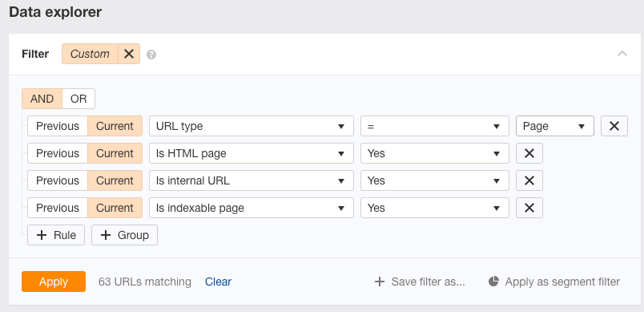
Task: Set Is HTML page rule to Previous
Action: pos(58,153)
